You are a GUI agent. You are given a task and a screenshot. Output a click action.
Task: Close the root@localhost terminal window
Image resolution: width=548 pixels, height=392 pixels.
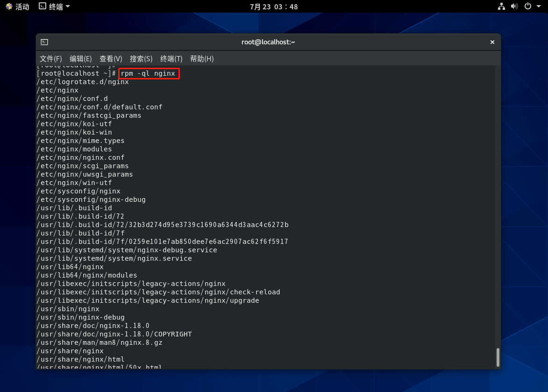pyautogui.click(x=492, y=42)
